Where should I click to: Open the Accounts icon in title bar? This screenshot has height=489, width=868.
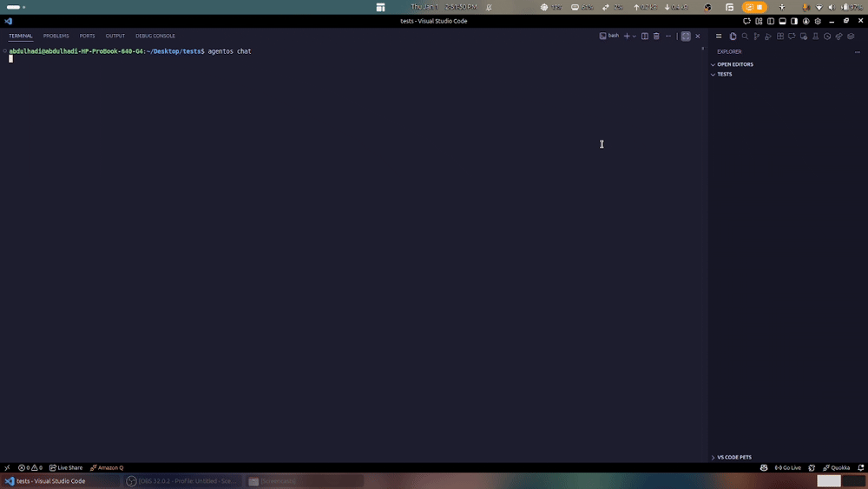point(806,21)
